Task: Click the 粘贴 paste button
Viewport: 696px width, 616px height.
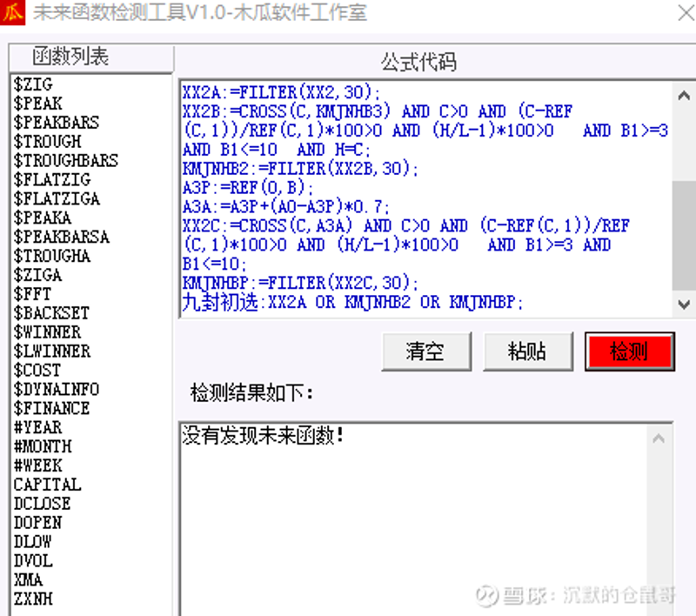Action: tap(528, 351)
